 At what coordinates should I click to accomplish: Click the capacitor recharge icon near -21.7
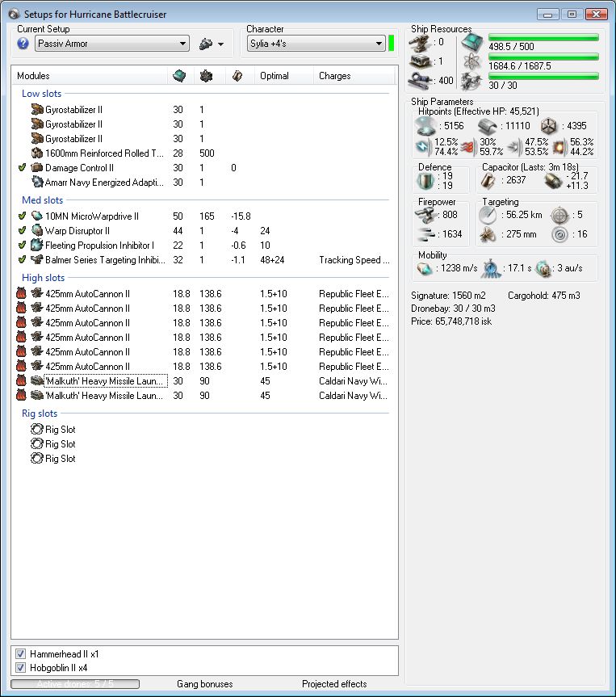pyautogui.click(x=553, y=180)
